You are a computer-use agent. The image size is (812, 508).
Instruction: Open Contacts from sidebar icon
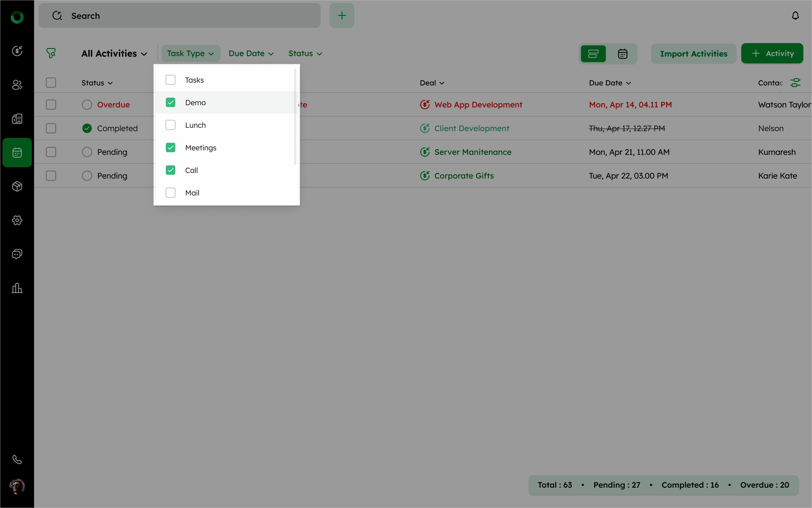[x=17, y=85]
